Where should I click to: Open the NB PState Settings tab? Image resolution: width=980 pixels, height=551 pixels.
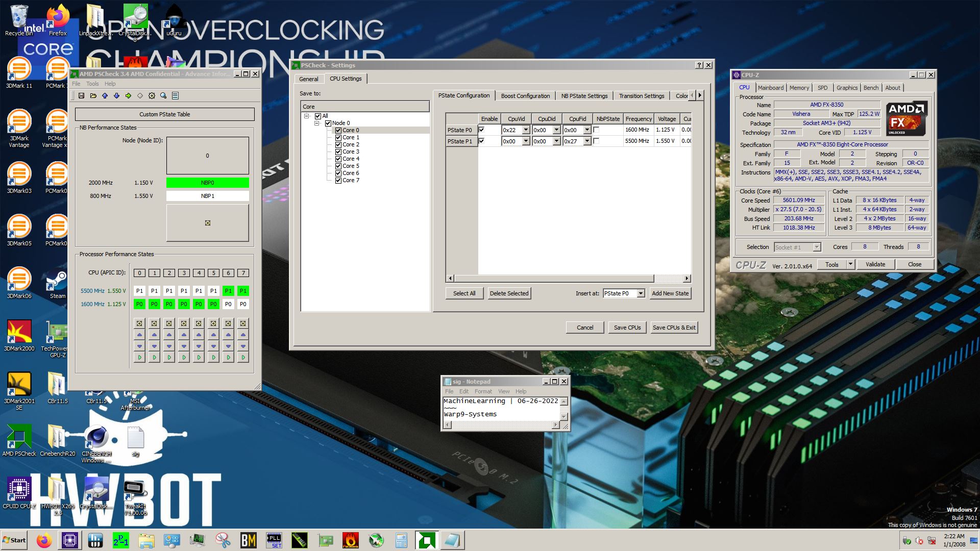584,96
